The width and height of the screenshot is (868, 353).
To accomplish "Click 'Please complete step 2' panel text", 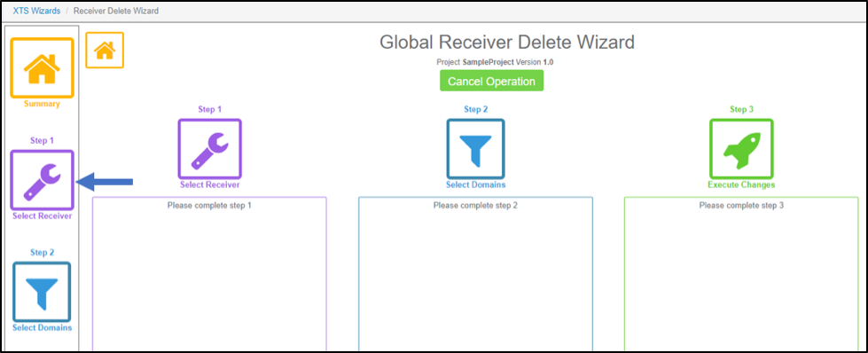I will pos(475,205).
